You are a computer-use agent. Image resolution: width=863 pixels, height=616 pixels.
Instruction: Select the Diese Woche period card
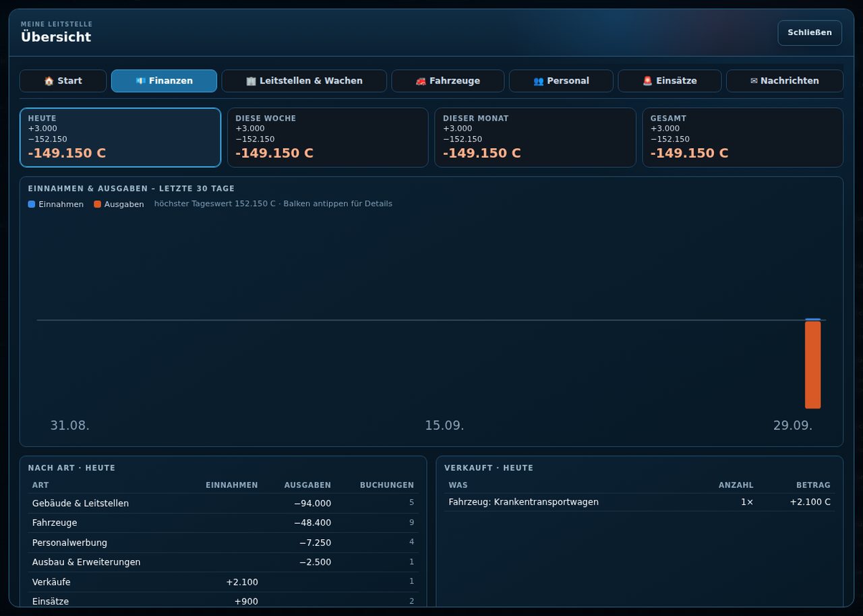(x=328, y=137)
